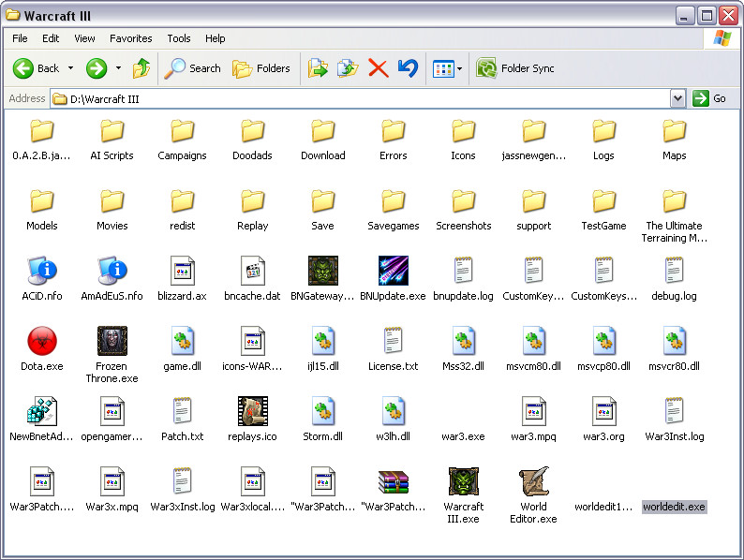The image size is (744, 560).
Task: Select the AmAdEuS.nfo file icon
Action: [112, 271]
